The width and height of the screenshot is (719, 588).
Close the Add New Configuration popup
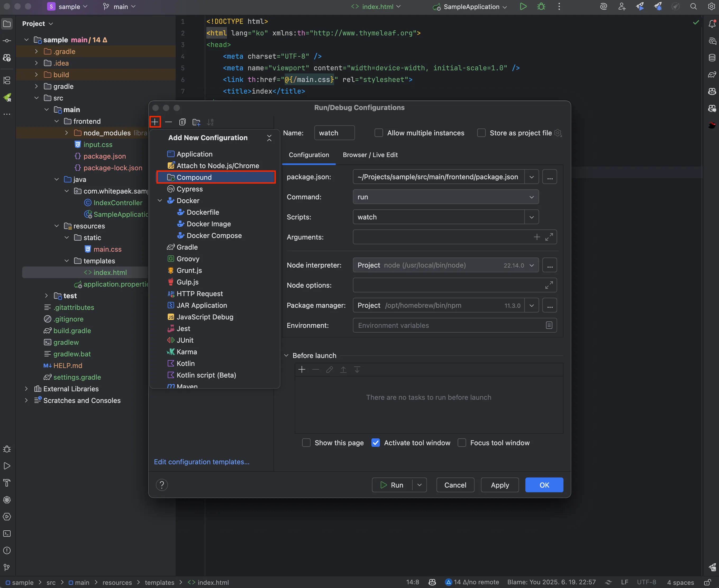click(x=269, y=138)
